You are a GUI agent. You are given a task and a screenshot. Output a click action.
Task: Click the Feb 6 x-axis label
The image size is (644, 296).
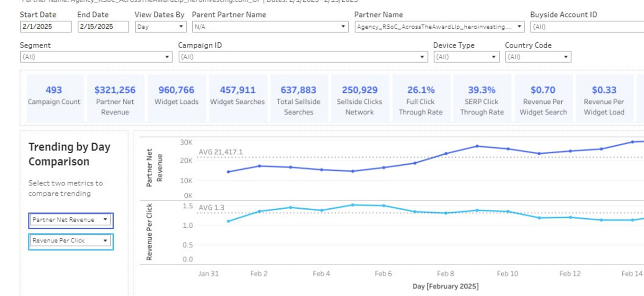[x=383, y=274]
